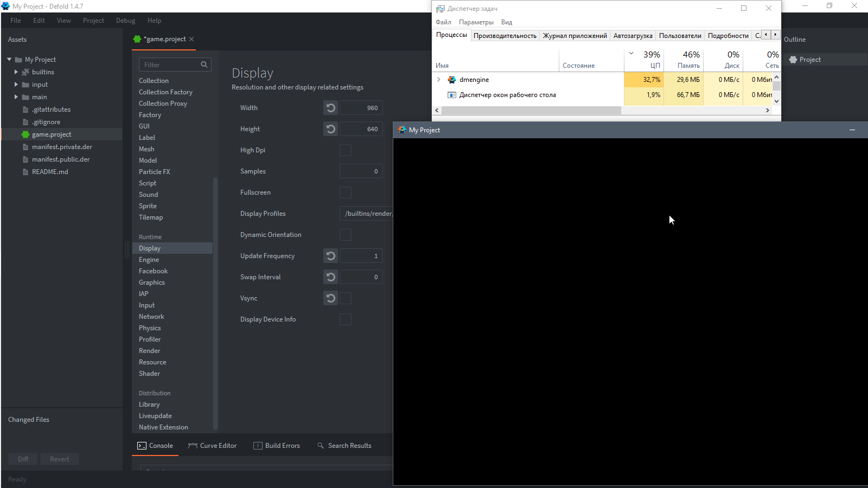Click the builtins puzzle icon in Assets
The height and width of the screenshot is (488, 868).
25,72
